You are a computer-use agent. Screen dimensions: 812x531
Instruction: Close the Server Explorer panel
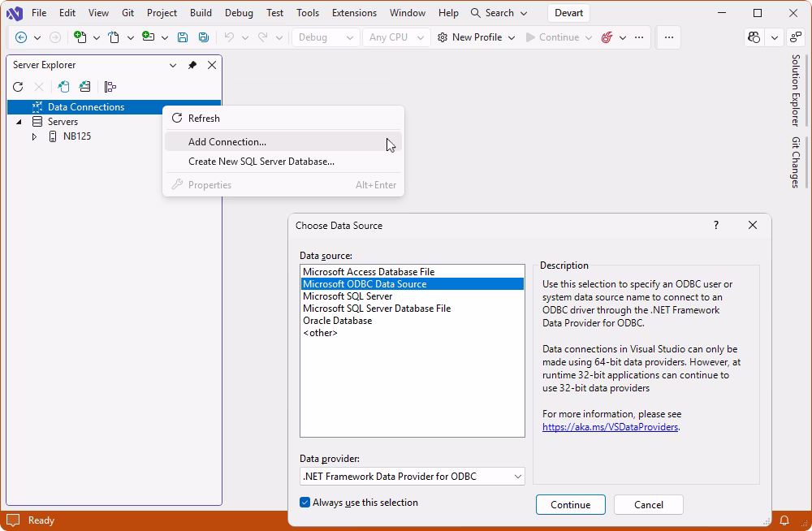(x=212, y=65)
